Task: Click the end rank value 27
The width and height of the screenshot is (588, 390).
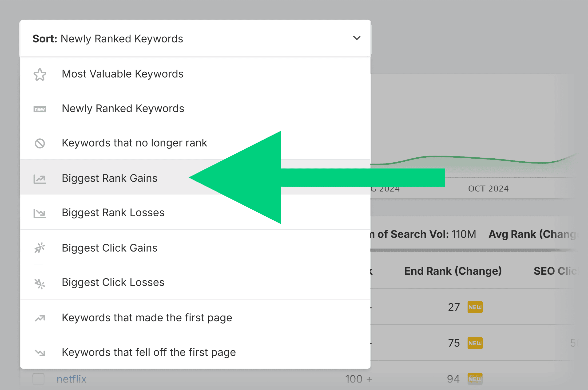Action: tap(454, 307)
